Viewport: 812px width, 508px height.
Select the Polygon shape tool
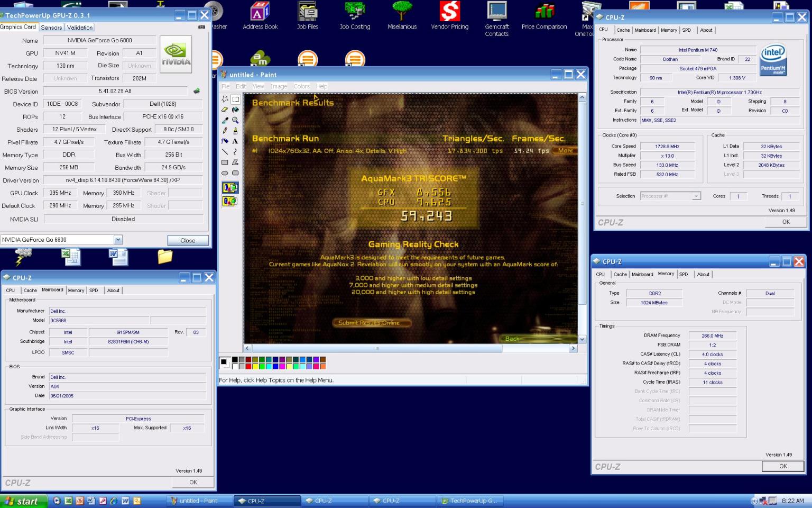pos(235,162)
